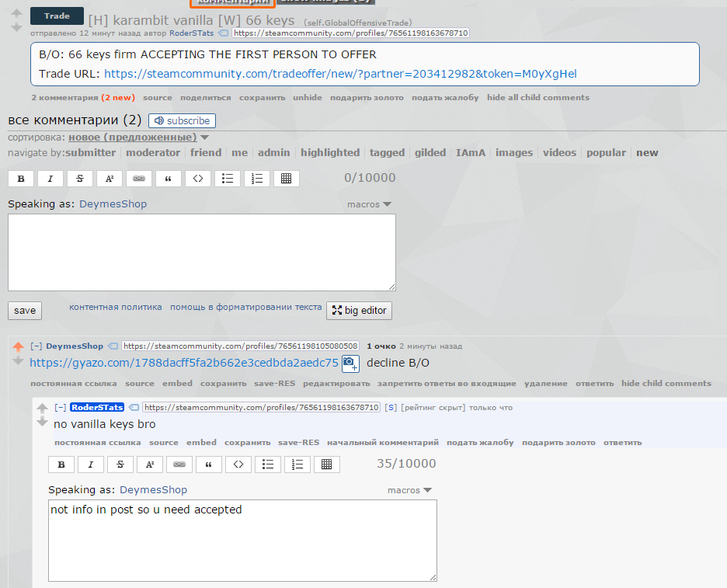727x588 pixels.
Task: Open the Steam trade offer URL
Action: tap(340, 74)
